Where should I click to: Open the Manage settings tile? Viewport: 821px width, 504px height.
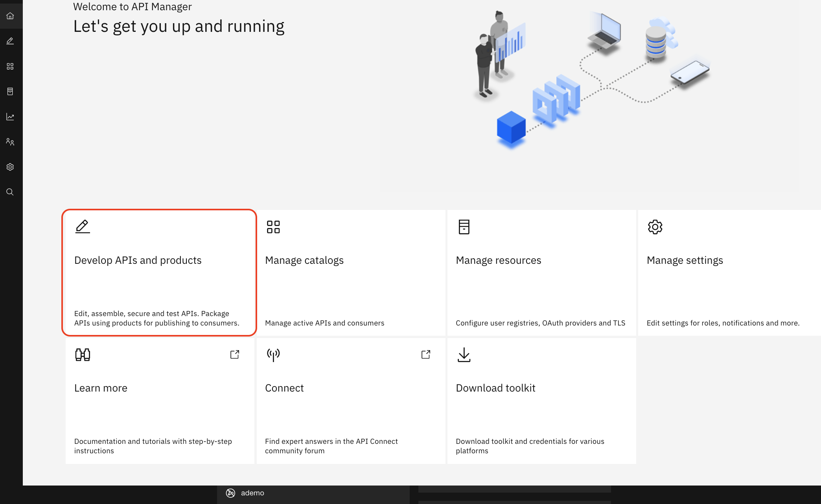tap(729, 272)
